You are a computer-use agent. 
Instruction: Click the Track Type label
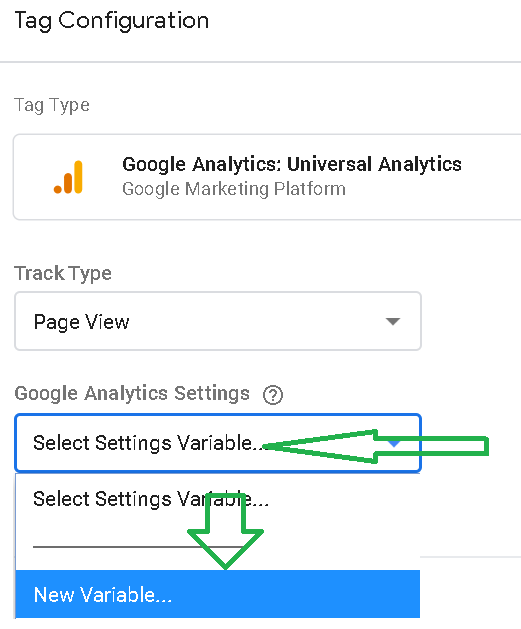click(x=63, y=274)
